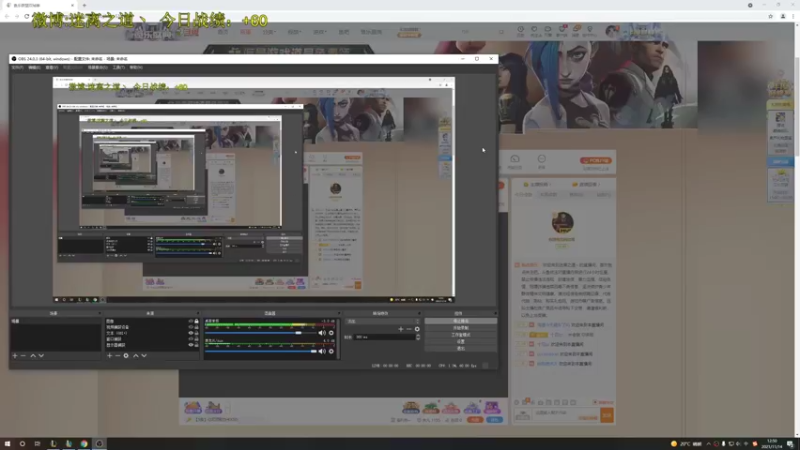
Task: Open Chrome from the taskbar
Action: 84,444
